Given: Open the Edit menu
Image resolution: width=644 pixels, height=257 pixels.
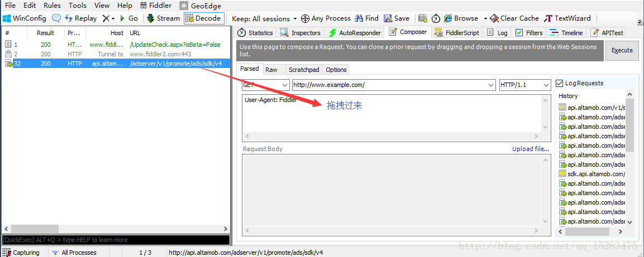Looking at the screenshot, I should [x=30, y=6].
